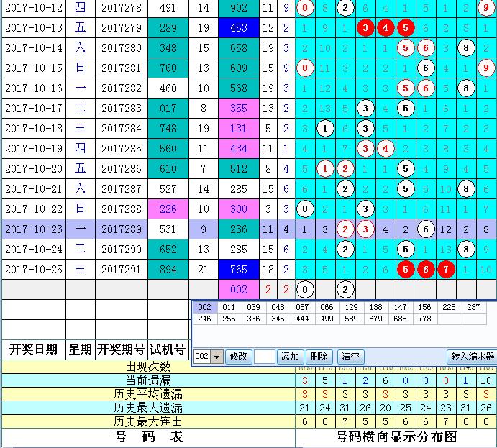Click the blue 765 cell in row 2017291
The width and height of the screenshot is (497, 448).
(240, 269)
